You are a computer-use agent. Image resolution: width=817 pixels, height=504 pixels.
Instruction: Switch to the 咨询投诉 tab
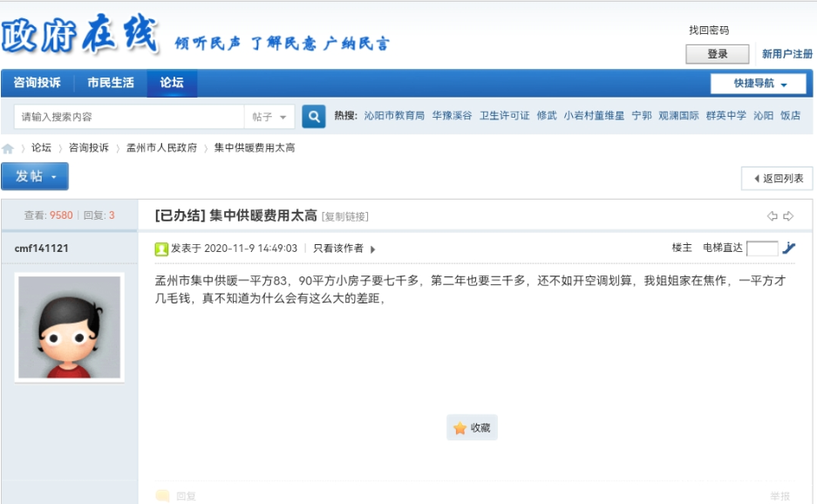pyautogui.click(x=37, y=83)
